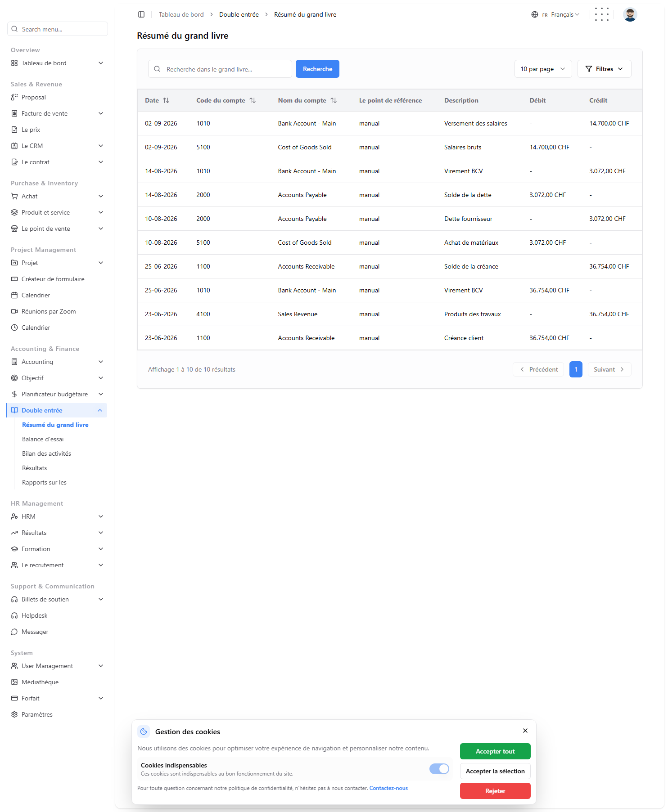
Task: Expand the User Management submenu
Action: point(57,666)
